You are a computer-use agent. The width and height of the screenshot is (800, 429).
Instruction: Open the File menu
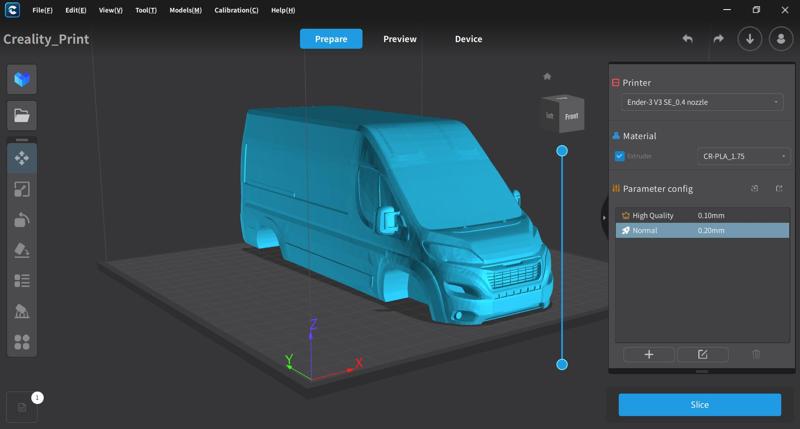point(42,10)
